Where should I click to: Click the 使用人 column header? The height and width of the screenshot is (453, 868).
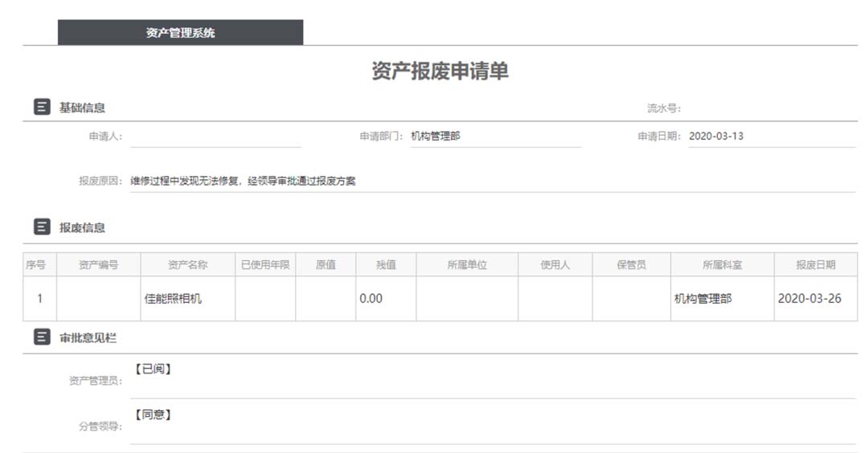555,265
